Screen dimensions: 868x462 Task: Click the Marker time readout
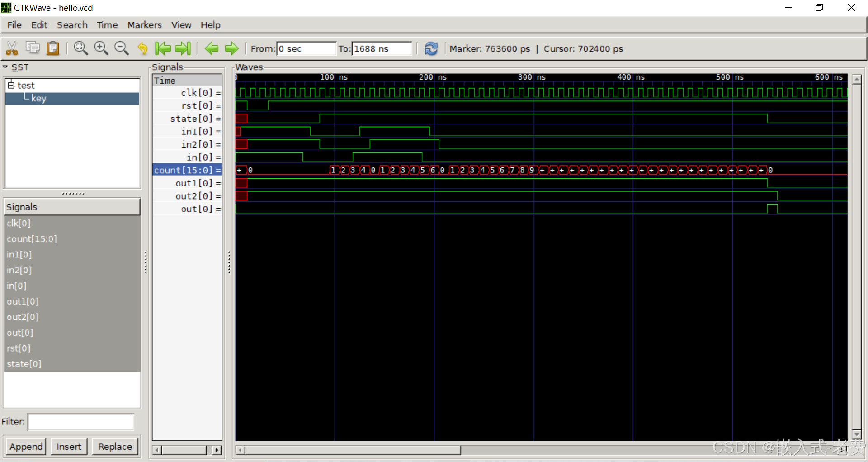click(x=490, y=48)
